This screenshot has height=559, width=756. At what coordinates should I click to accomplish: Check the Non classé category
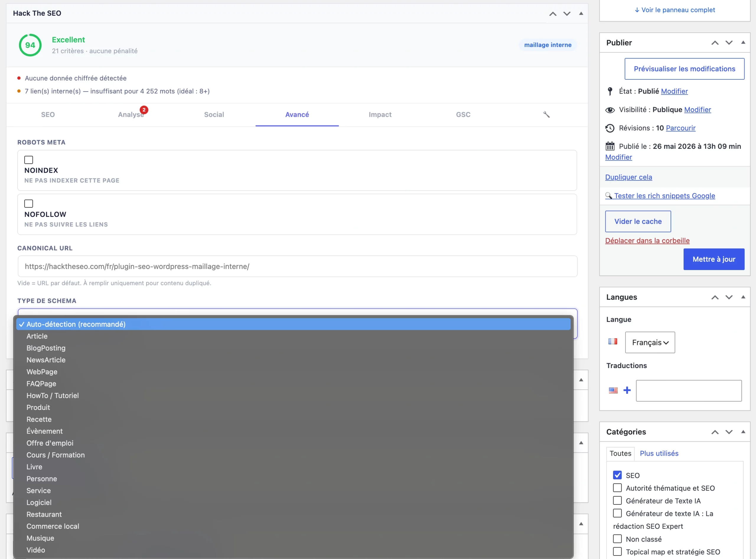617,539
